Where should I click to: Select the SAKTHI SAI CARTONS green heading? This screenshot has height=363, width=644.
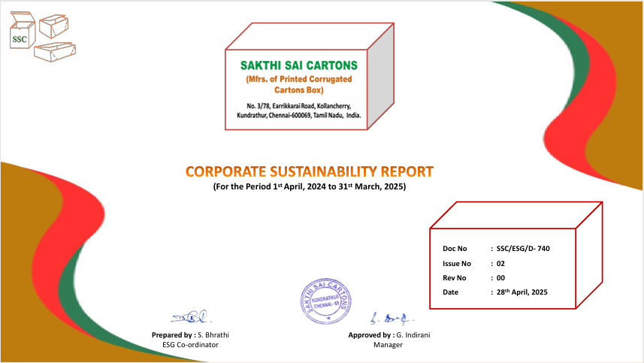pyautogui.click(x=299, y=65)
